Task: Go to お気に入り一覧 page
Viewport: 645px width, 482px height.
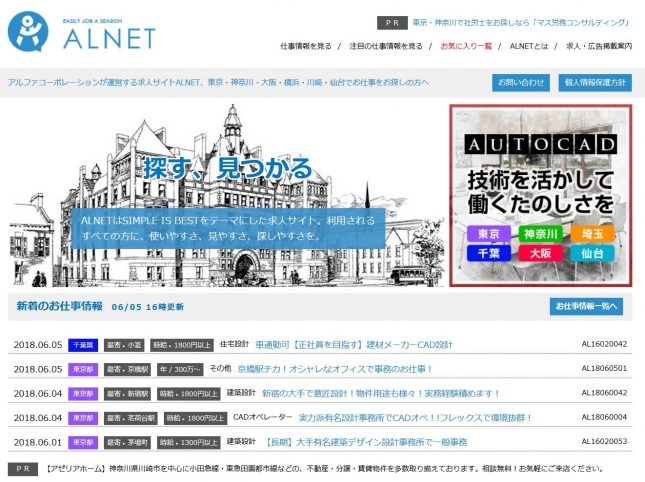Action: coord(466,46)
